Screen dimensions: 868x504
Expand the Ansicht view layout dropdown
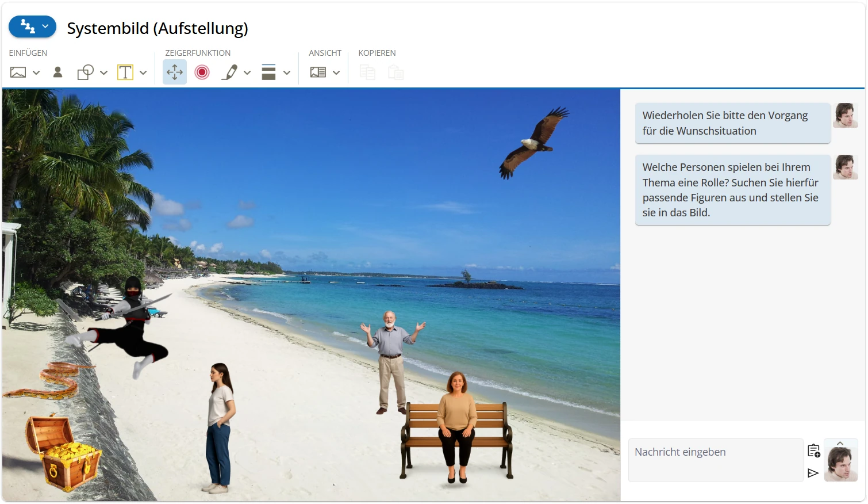[x=336, y=72]
